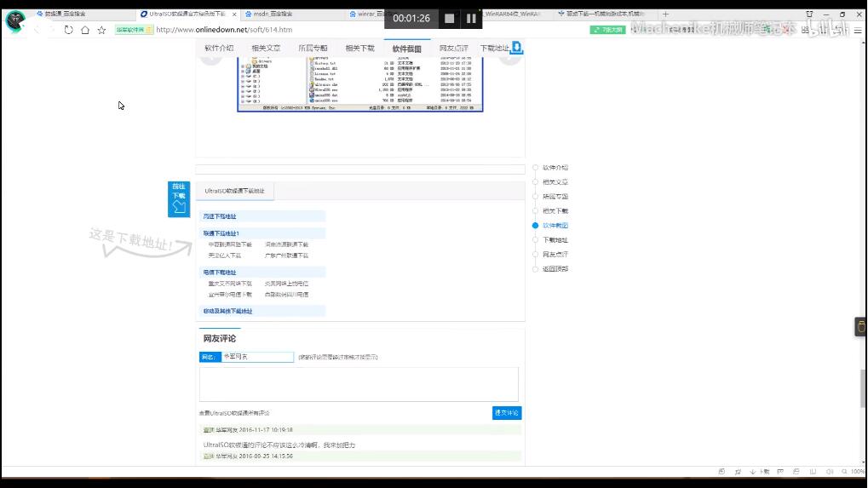Jump to 下载地址 in side navigation

pyautogui.click(x=555, y=240)
